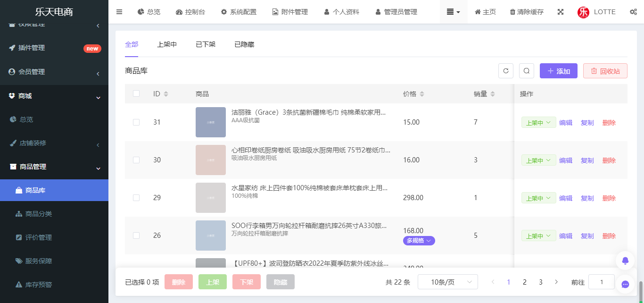Click the refresh icon button

point(506,71)
